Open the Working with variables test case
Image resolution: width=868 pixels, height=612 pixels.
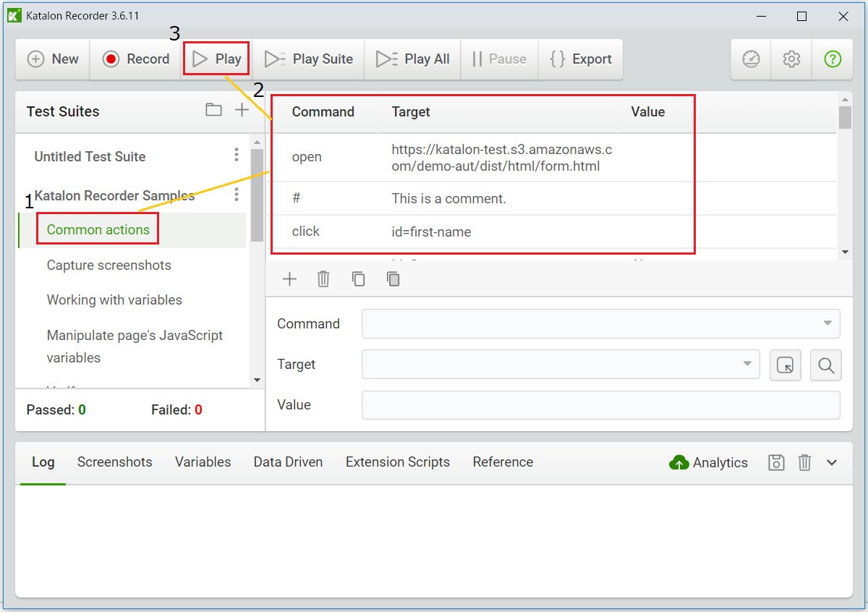pos(114,299)
